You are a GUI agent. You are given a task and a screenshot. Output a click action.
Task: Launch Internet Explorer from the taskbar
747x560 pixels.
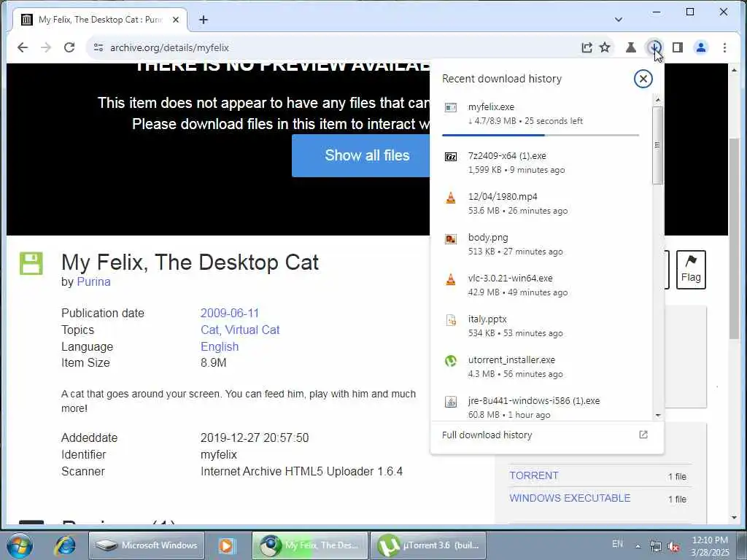click(65, 545)
